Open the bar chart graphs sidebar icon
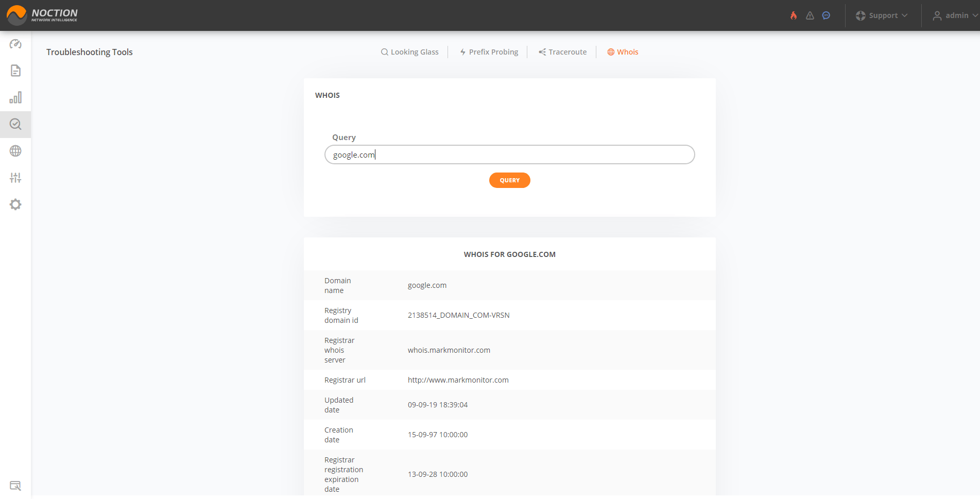 pyautogui.click(x=15, y=97)
